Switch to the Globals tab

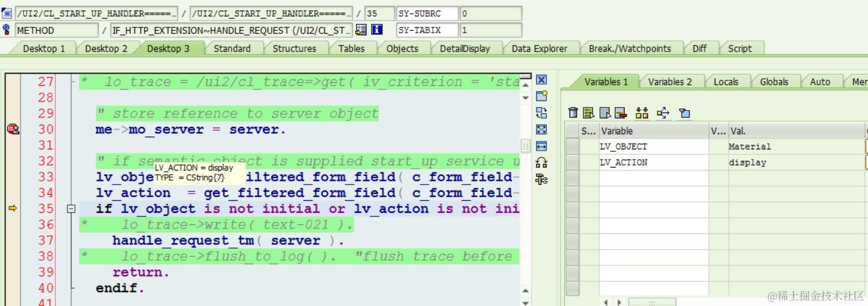[x=774, y=82]
